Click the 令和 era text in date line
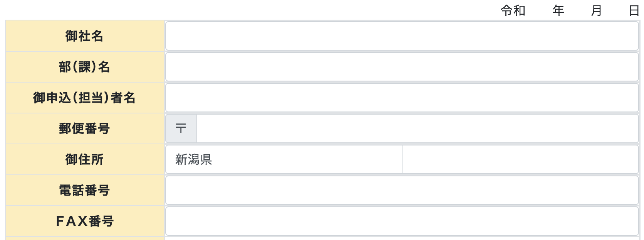 click(x=513, y=10)
